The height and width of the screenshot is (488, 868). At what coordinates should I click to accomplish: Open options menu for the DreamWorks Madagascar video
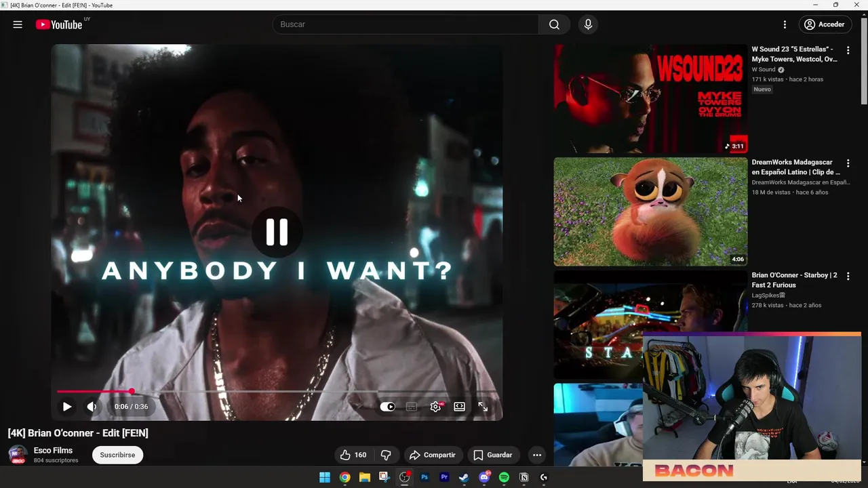coord(848,163)
